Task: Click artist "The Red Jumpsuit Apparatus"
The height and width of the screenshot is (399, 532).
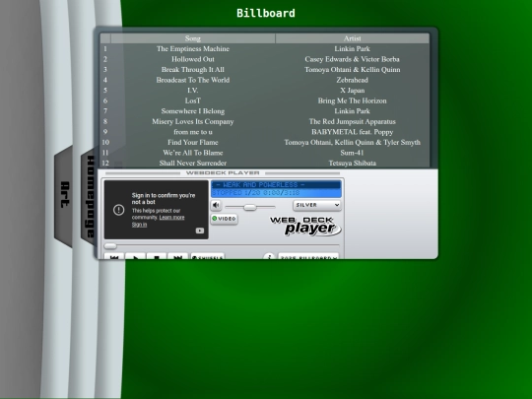Action: (352, 121)
